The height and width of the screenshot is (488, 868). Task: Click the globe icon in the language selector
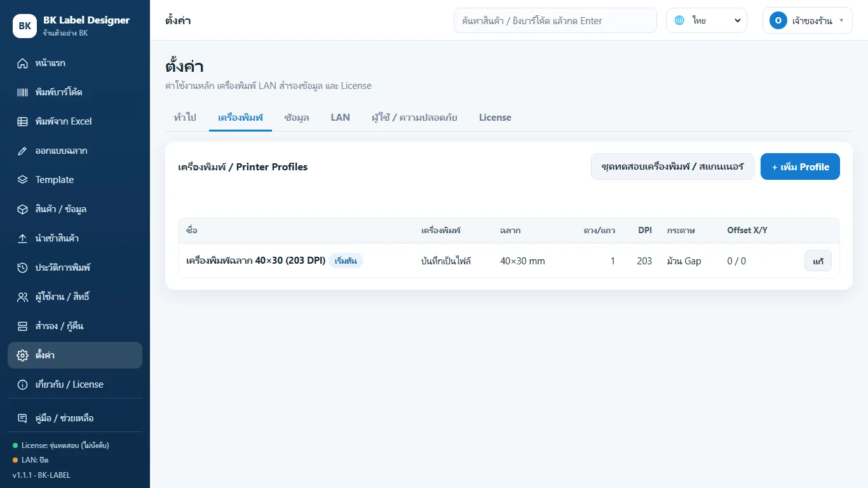point(679,20)
